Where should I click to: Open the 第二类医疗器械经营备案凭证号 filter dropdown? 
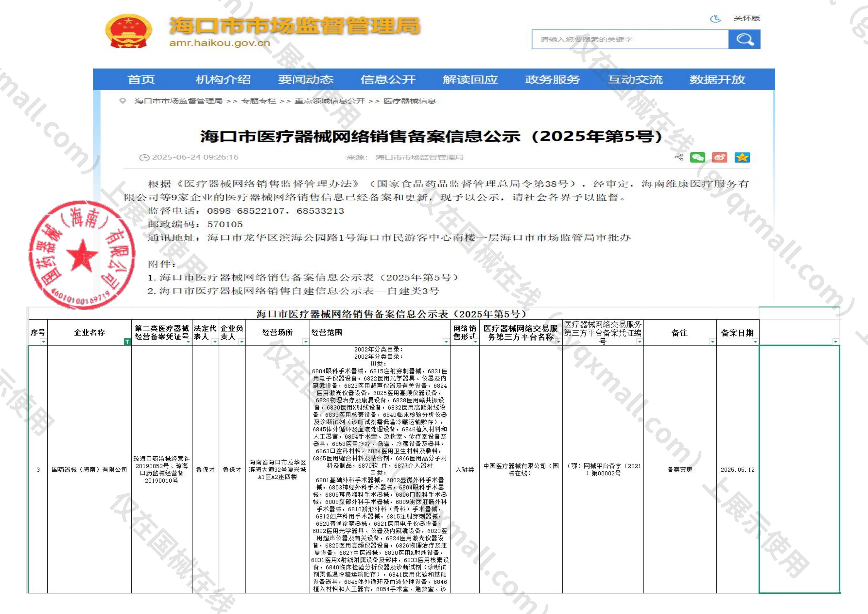pos(188,342)
